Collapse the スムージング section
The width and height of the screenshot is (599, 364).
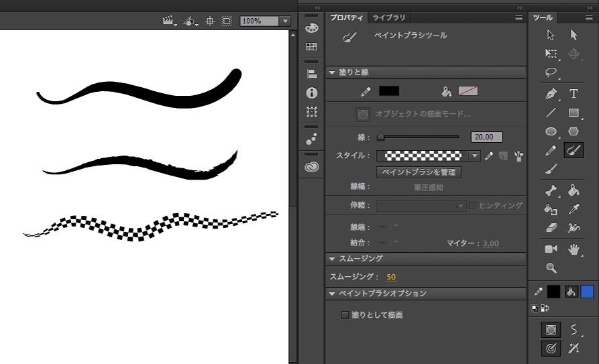coord(331,259)
